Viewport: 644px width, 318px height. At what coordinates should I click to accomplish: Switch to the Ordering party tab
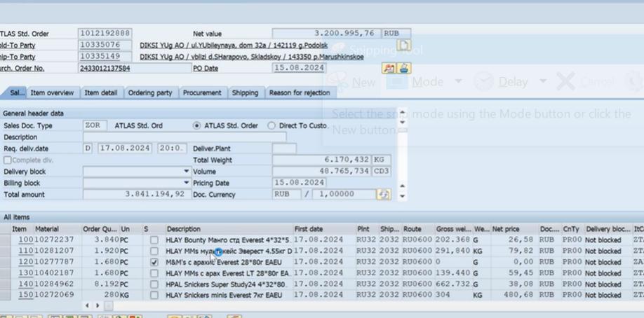pyautogui.click(x=150, y=92)
